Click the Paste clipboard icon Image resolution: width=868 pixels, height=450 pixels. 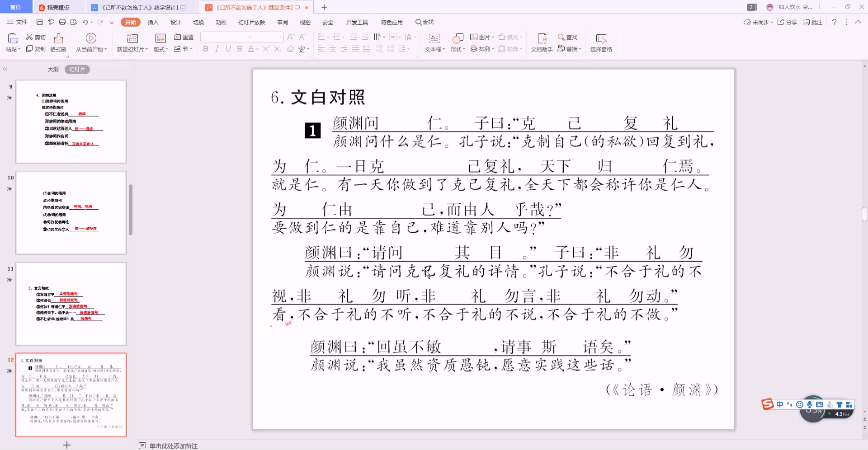pyautogui.click(x=13, y=38)
